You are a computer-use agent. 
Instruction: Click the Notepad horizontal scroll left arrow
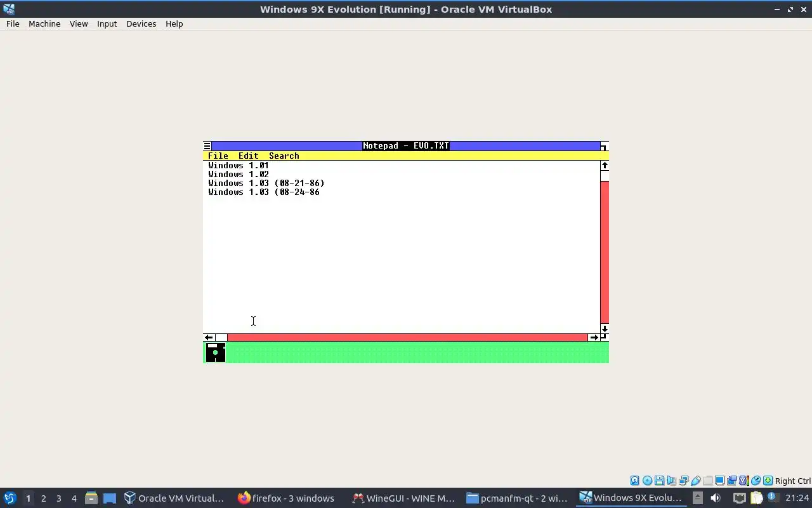pyautogui.click(x=209, y=337)
